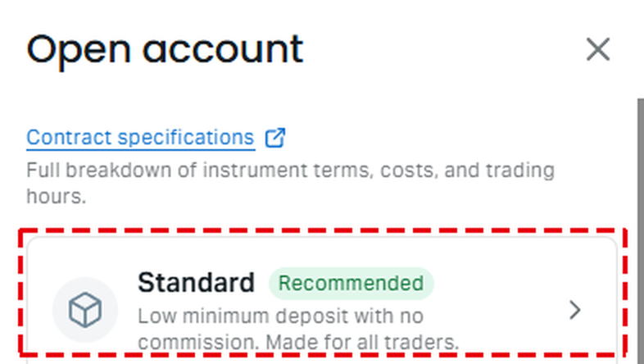This screenshot has height=364, width=644.
Task: Open the Contract specifications link
Action: [140, 137]
